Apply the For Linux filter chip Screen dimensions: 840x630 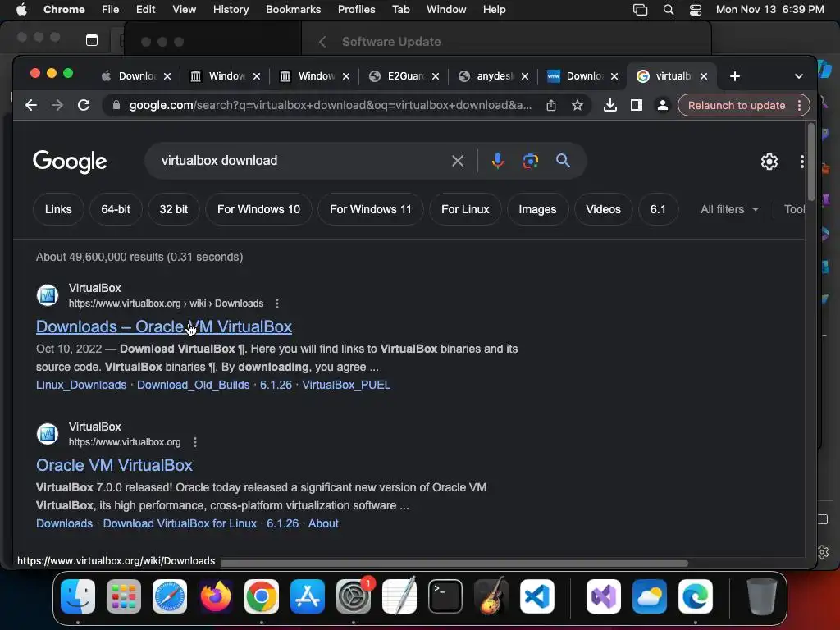click(x=465, y=209)
